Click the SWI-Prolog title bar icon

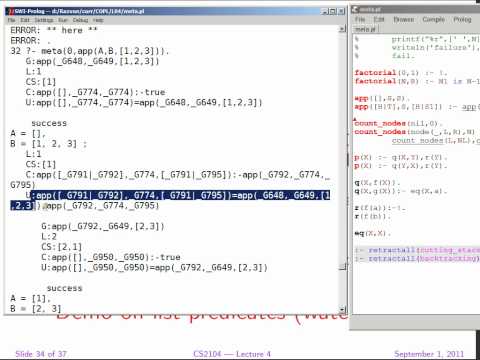coord(11,11)
